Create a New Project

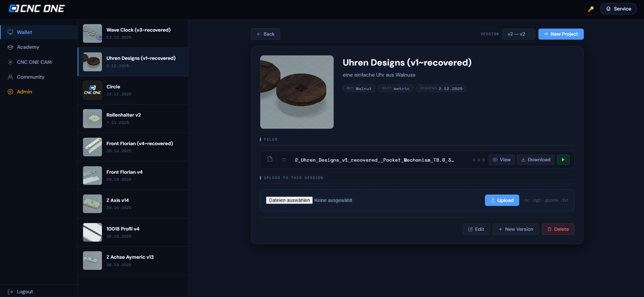tap(561, 34)
